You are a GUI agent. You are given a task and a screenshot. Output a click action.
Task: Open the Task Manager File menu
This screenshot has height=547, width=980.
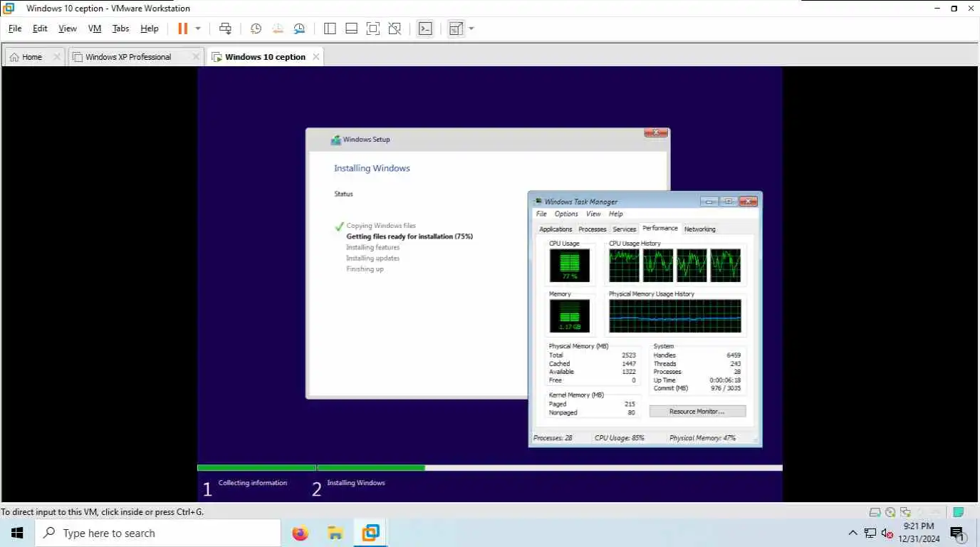pyautogui.click(x=541, y=214)
